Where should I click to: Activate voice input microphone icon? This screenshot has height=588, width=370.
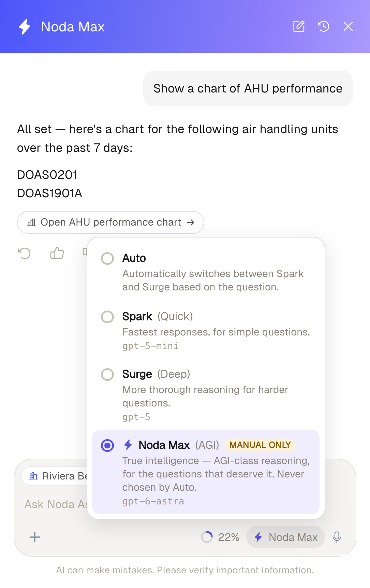(337, 537)
